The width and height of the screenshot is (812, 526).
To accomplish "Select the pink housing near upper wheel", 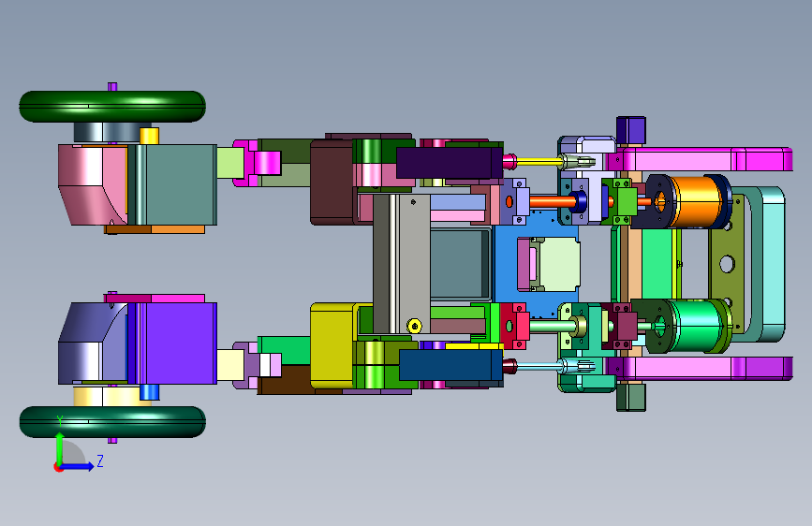I will [94, 184].
